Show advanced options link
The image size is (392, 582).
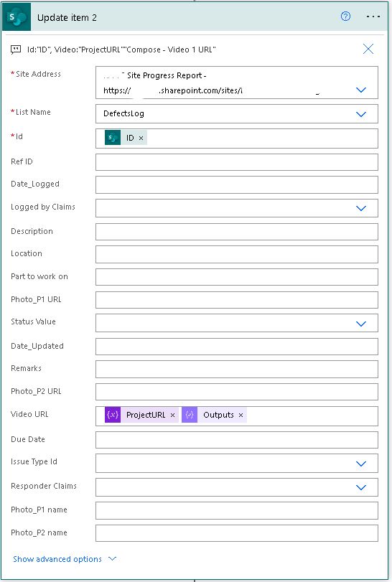coord(57,559)
